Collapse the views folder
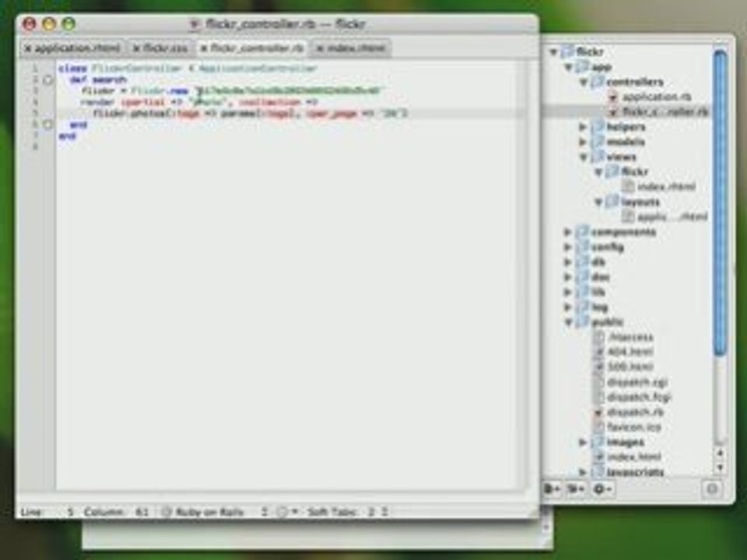 coord(584,157)
